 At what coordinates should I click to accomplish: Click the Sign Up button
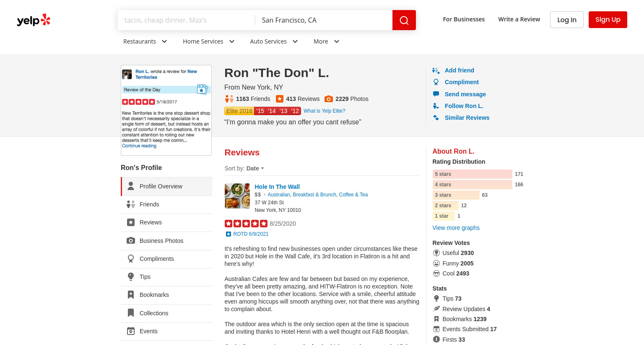click(x=608, y=20)
